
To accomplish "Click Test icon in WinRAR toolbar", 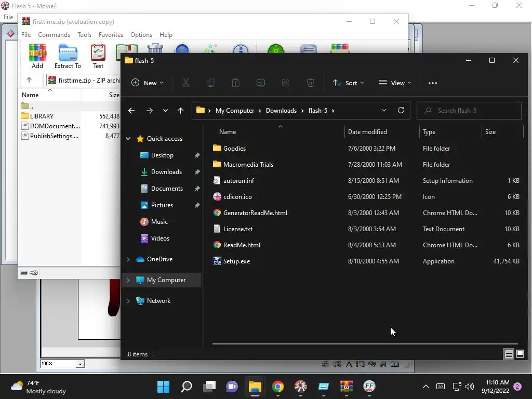I will (x=98, y=57).
